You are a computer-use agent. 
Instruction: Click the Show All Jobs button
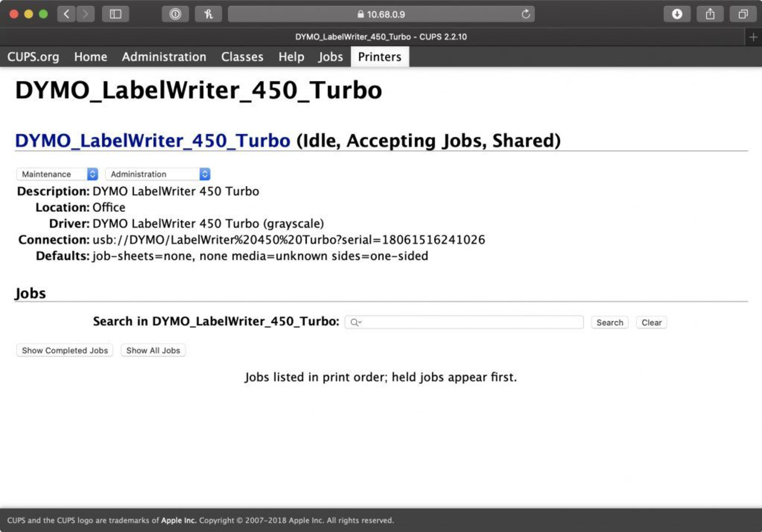[153, 351]
